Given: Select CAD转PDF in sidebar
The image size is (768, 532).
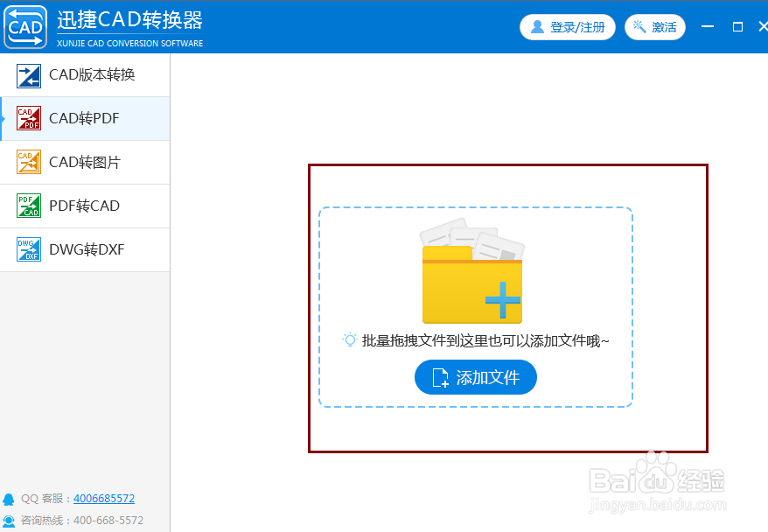Looking at the screenshot, I should point(85,118).
